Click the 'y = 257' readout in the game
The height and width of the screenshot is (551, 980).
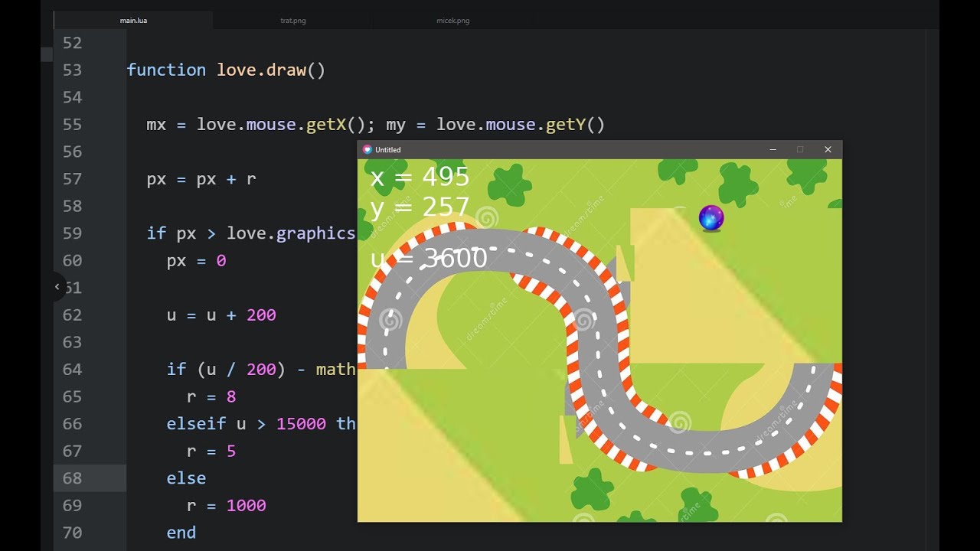coord(420,207)
